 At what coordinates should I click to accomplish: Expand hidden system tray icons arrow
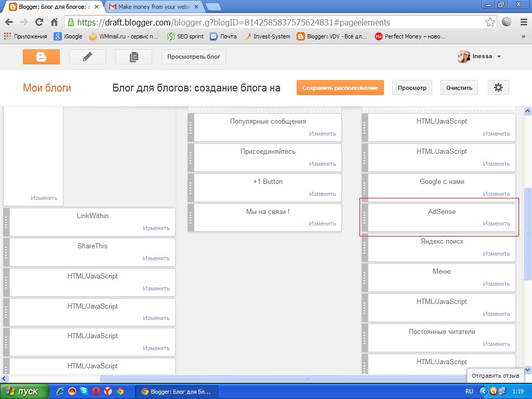(483, 391)
